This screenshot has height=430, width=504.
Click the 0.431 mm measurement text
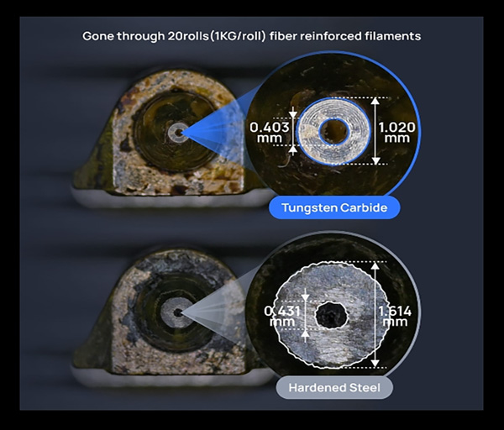[282, 317]
